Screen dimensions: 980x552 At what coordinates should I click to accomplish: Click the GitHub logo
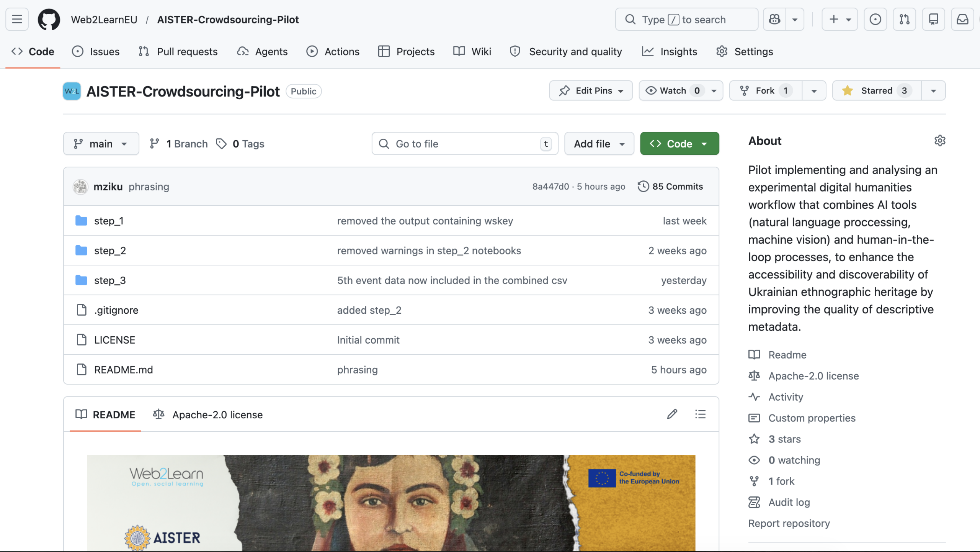49,19
